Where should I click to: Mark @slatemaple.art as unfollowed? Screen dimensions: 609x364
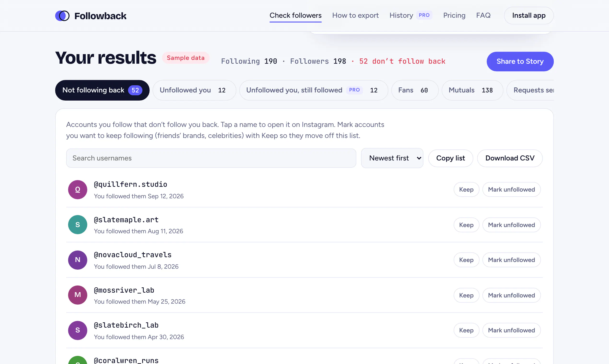pyautogui.click(x=511, y=225)
